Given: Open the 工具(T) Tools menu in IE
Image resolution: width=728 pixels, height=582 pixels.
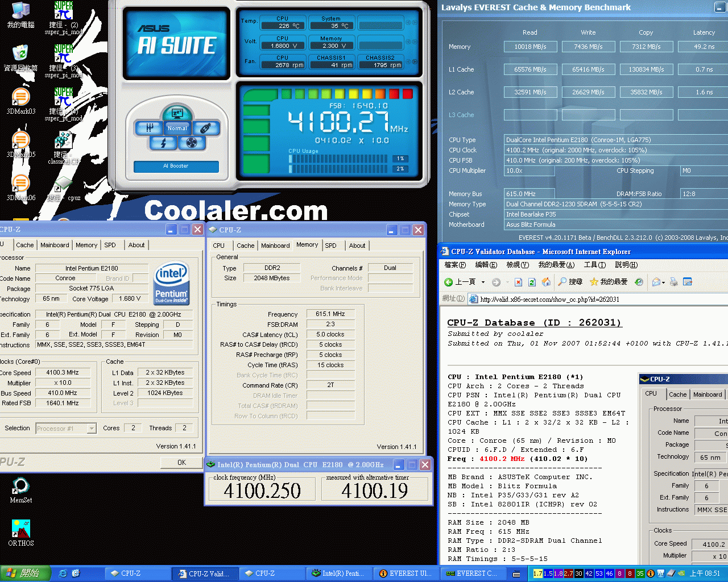Looking at the screenshot, I should coord(594,265).
